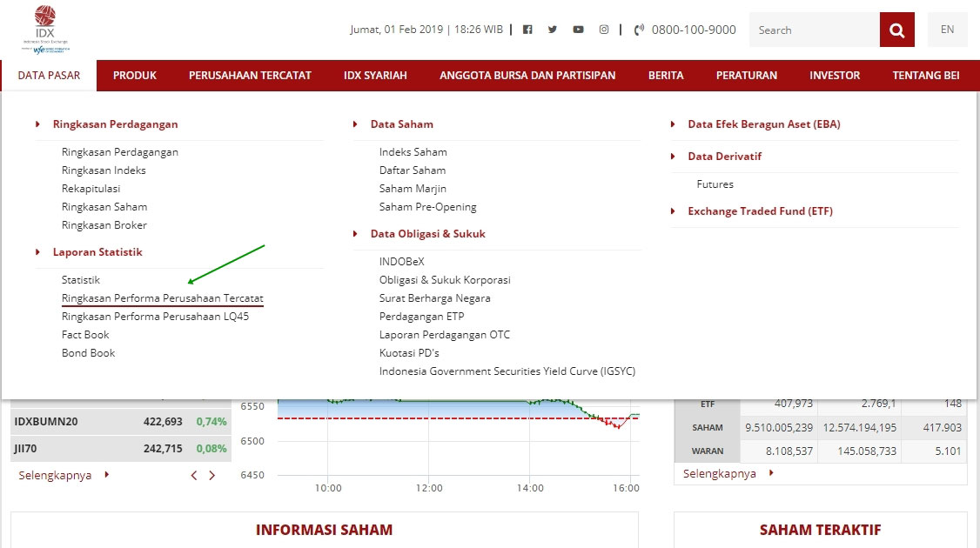Viewport: 980px width, 548px height.
Task: Open Ringkasan Broker
Action: 104,225
